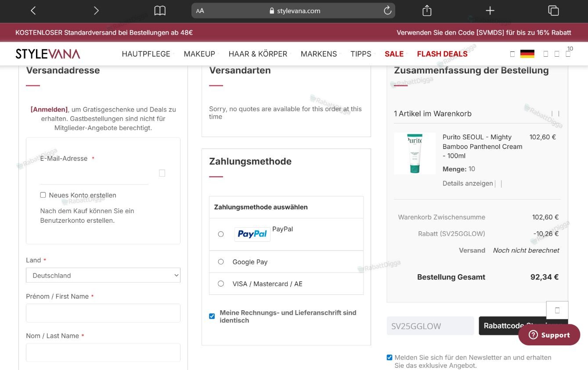Click the E-Mail-Adresse input field
This screenshot has height=370, width=588.
point(94,174)
